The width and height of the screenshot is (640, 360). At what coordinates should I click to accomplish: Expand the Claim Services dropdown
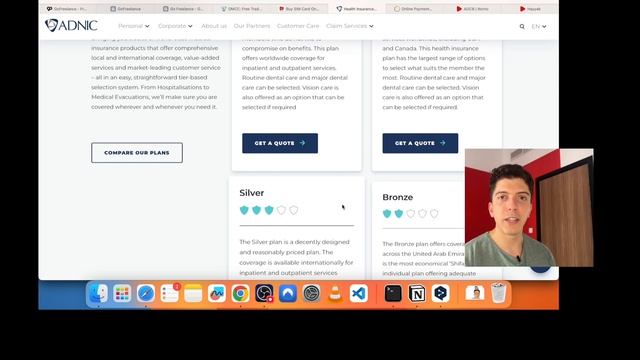pyautogui.click(x=350, y=26)
